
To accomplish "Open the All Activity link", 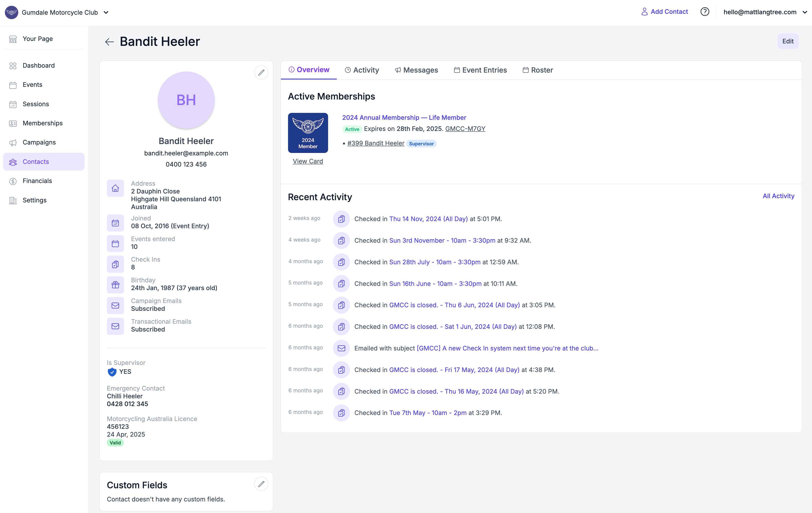I will coord(778,196).
